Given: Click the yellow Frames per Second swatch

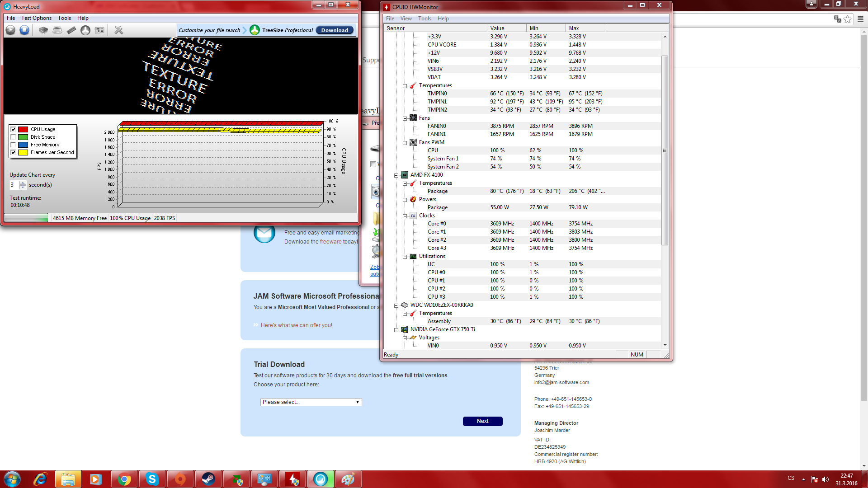Looking at the screenshot, I should click(23, 152).
